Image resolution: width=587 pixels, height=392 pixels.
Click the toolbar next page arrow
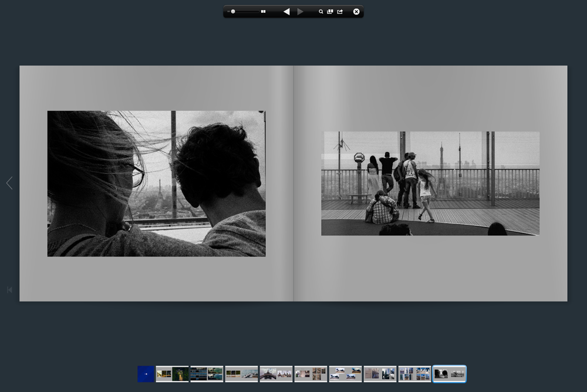pos(300,12)
